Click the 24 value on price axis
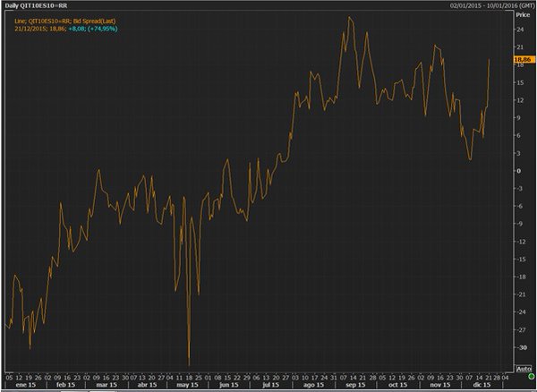 (520, 30)
